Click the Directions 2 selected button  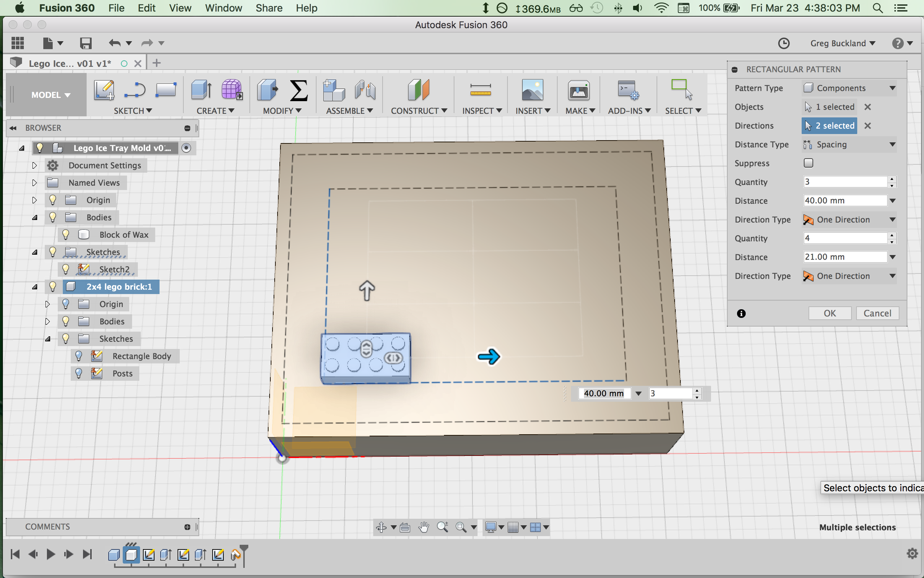point(829,126)
